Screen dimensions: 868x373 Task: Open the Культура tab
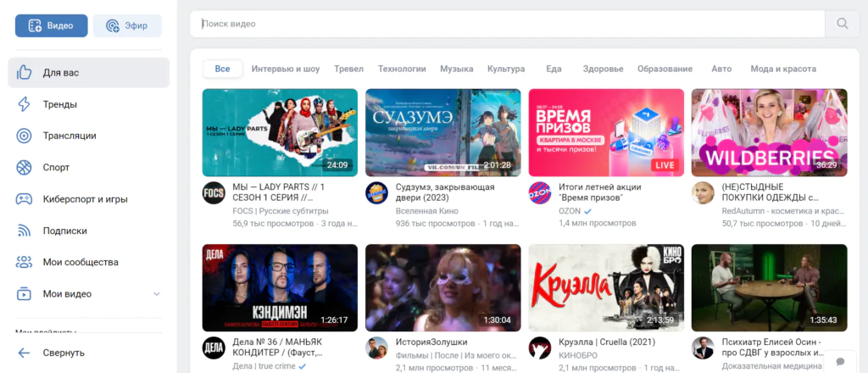(506, 70)
